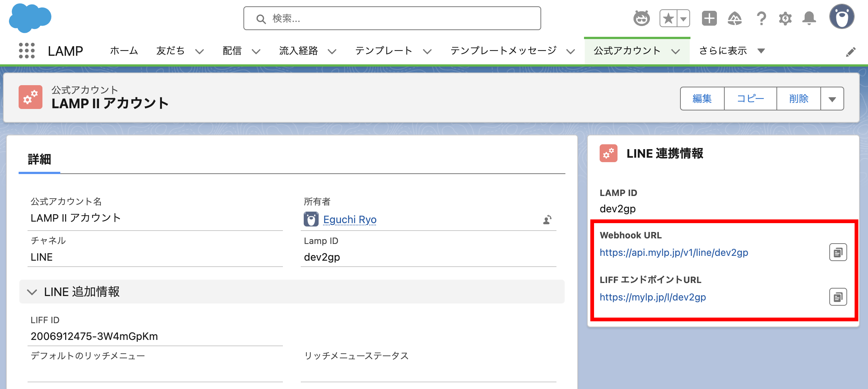Copy the LIFF endpoint URL

[x=838, y=297]
